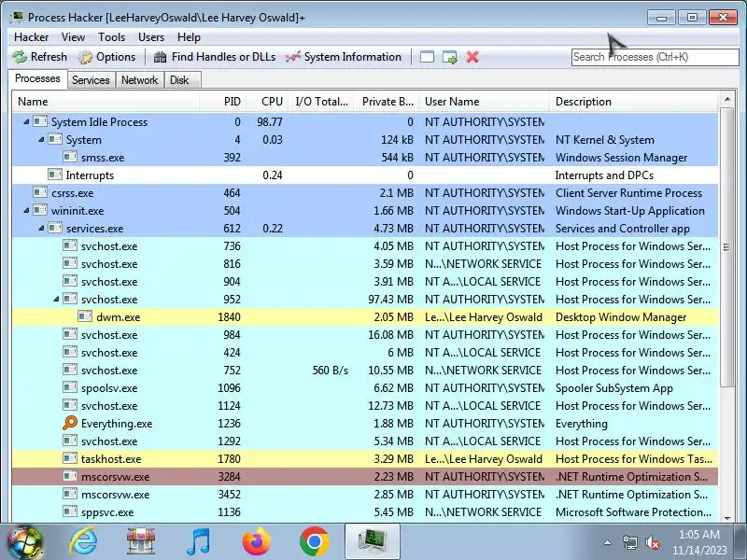
Task: Open the music note taskbar app
Action: pos(198,542)
